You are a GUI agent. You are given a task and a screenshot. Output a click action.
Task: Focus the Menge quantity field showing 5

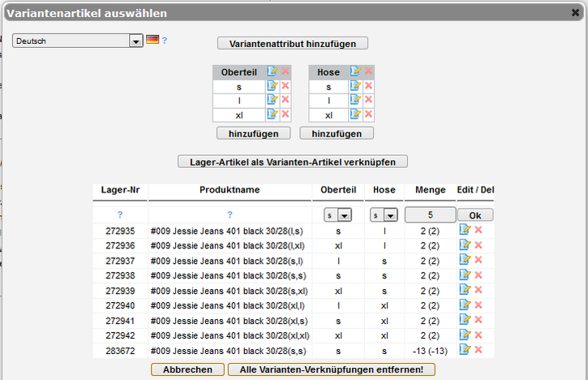[430, 215]
